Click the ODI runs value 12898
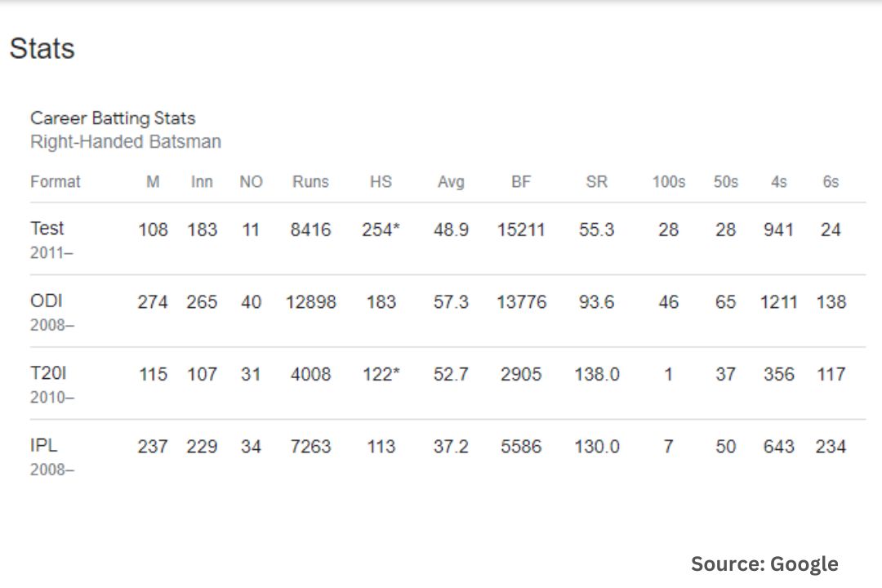Image resolution: width=882 pixels, height=588 pixels. click(310, 302)
